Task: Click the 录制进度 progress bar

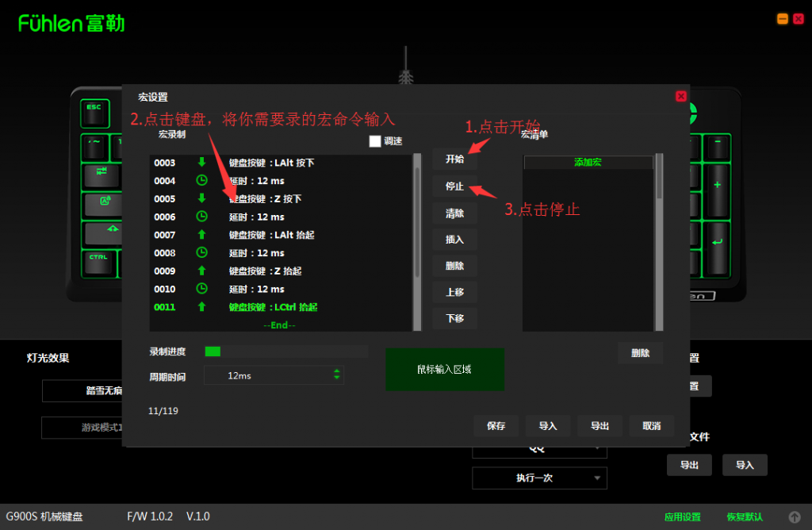Action: 286,351
